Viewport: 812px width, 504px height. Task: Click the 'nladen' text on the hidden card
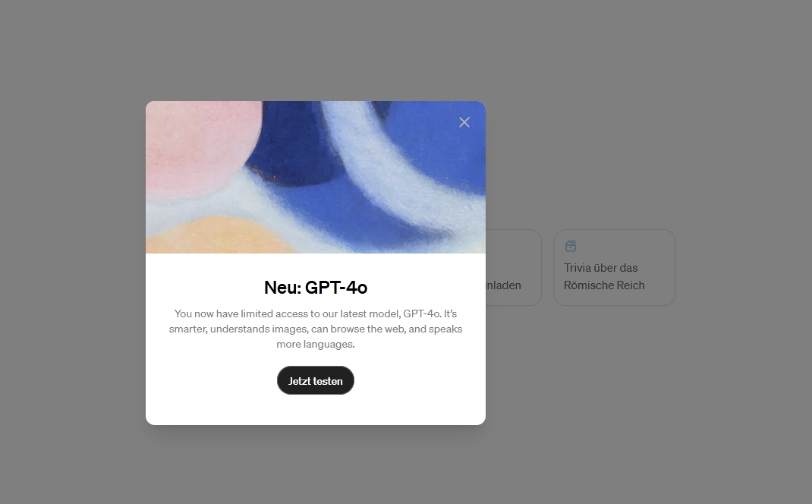(x=503, y=285)
